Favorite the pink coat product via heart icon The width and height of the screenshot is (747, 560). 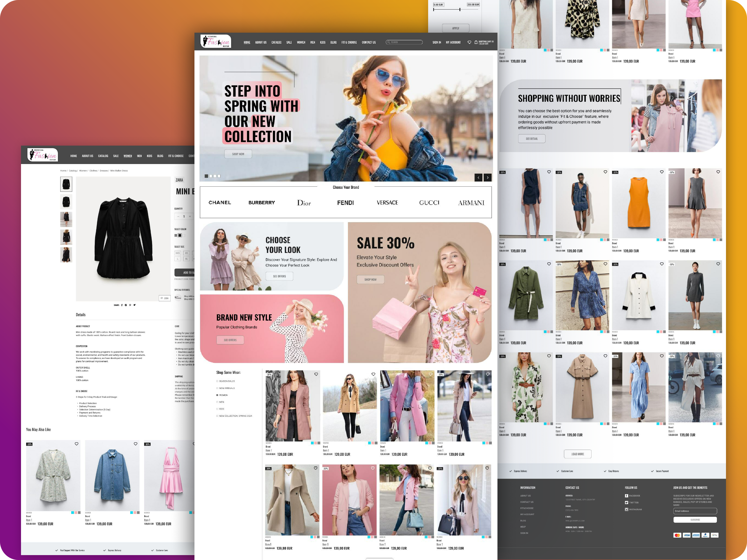click(x=317, y=374)
